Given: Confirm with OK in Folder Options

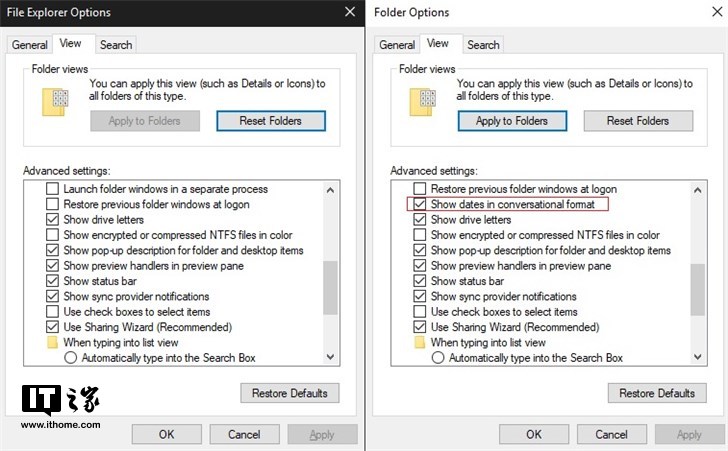Looking at the screenshot, I should [534, 434].
